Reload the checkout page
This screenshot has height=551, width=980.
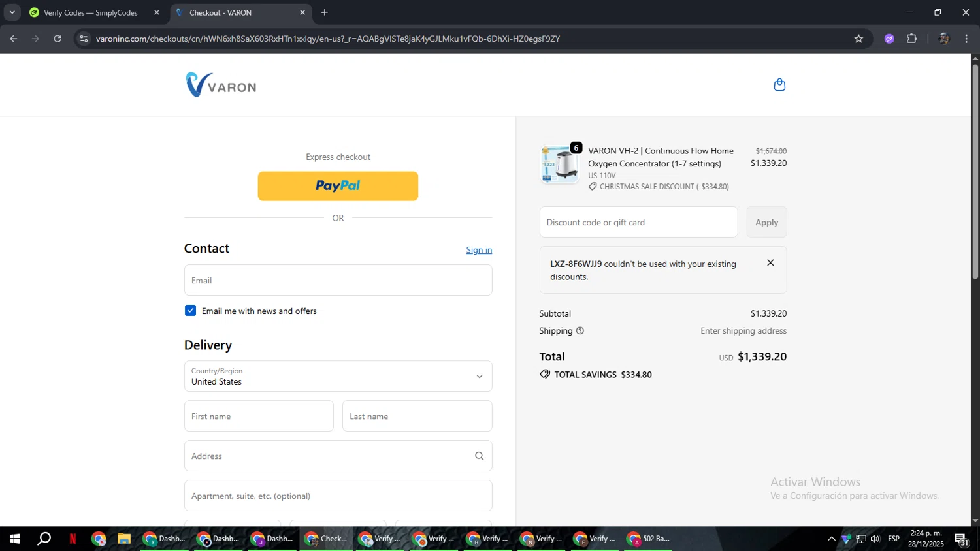point(57,39)
